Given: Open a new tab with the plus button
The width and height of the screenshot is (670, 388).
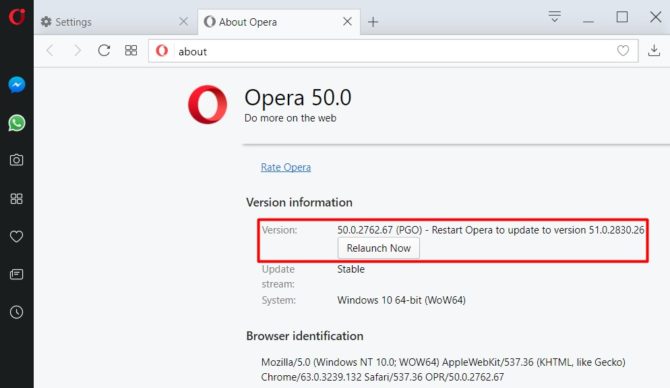Looking at the screenshot, I should click(373, 22).
